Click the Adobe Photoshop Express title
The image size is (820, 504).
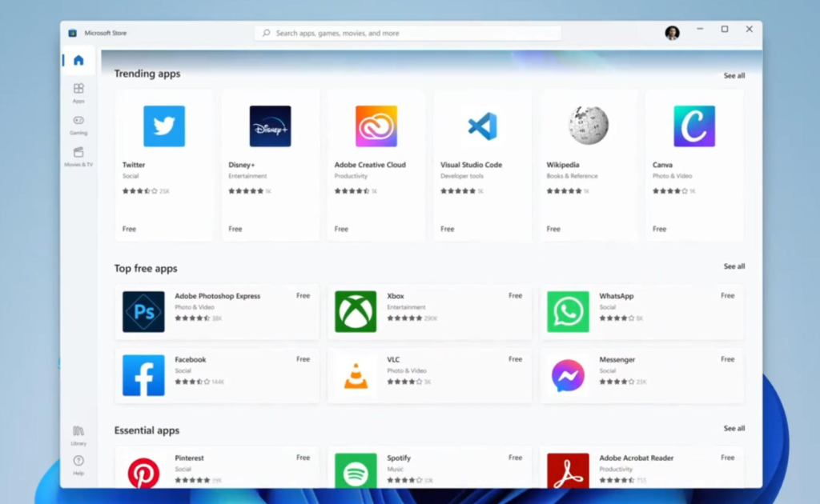(218, 296)
